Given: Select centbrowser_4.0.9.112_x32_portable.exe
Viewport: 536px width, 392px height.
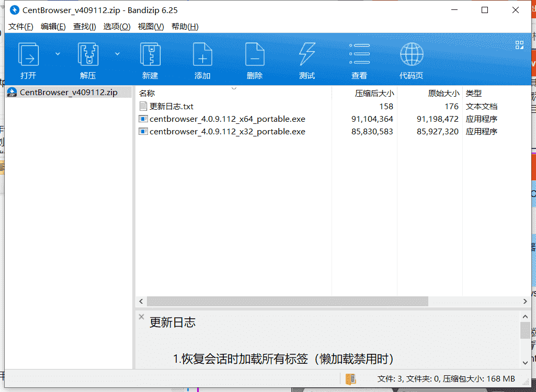Looking at the screenshot, I should coord(227,132).
